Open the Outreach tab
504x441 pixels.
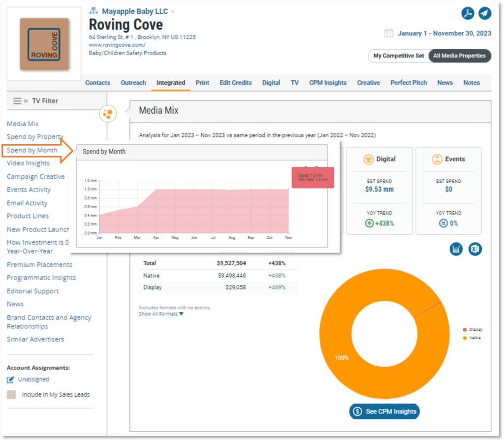click(x=133, y=83)
